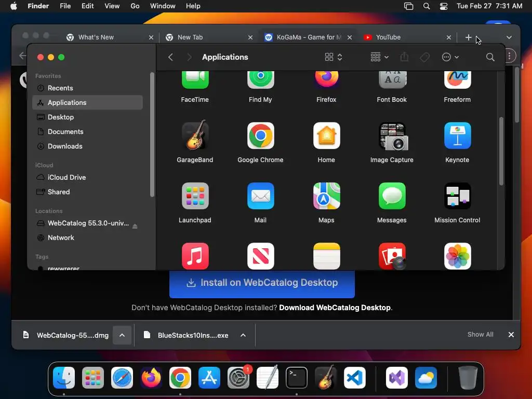Select the Font Book app

[x=392, y=80]
